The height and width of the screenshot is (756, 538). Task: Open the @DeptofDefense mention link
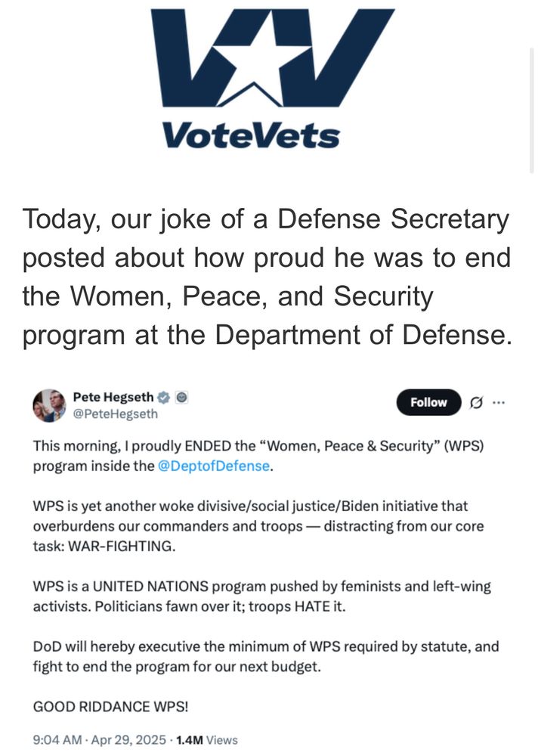214,466
